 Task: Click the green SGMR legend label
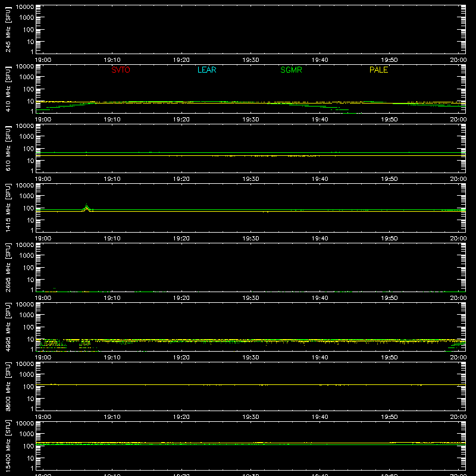point(291,70)
